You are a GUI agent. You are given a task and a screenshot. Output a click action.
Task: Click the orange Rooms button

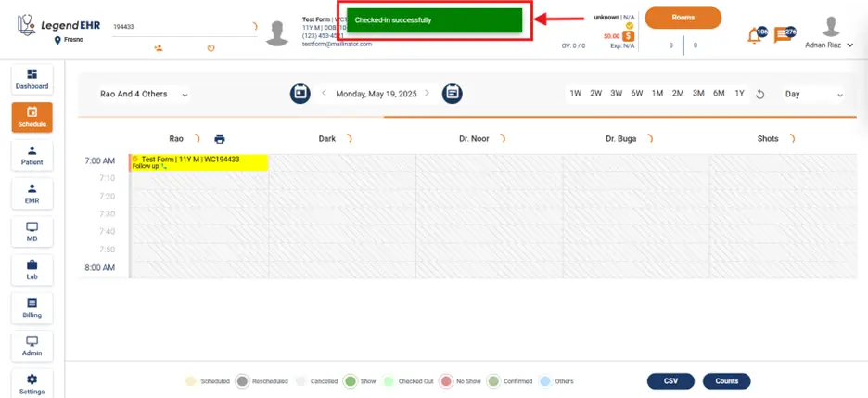[683, 18]
